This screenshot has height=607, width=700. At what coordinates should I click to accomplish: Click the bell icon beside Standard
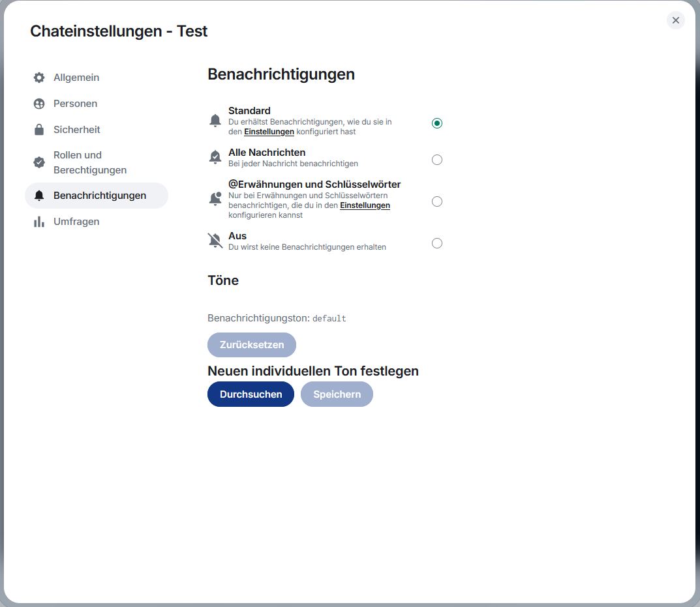[215, 121]
